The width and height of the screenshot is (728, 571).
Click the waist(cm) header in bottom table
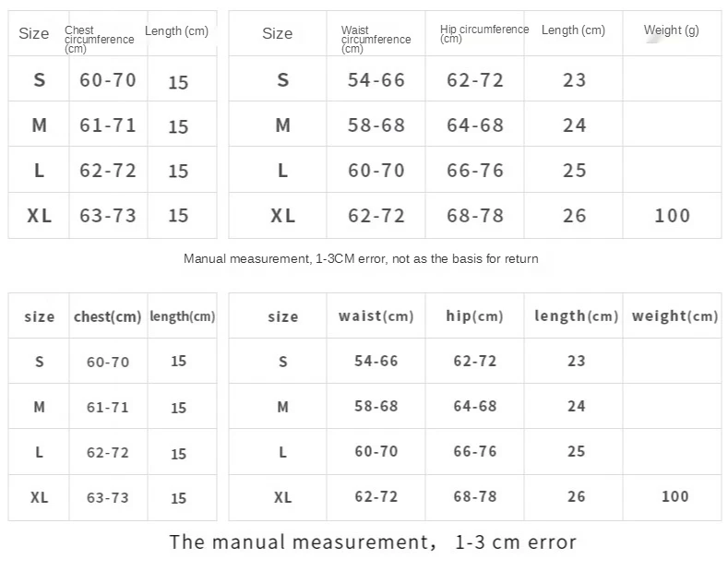376,316
